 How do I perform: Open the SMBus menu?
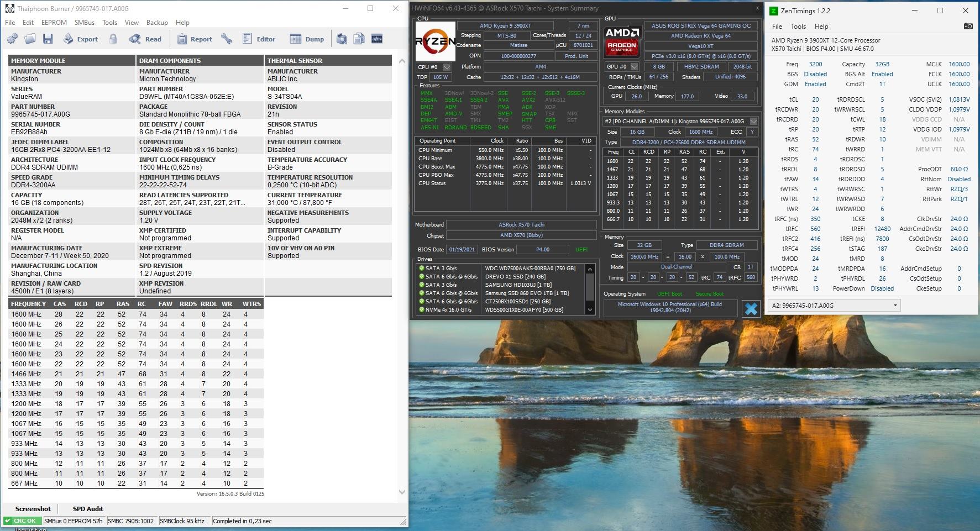85,23
